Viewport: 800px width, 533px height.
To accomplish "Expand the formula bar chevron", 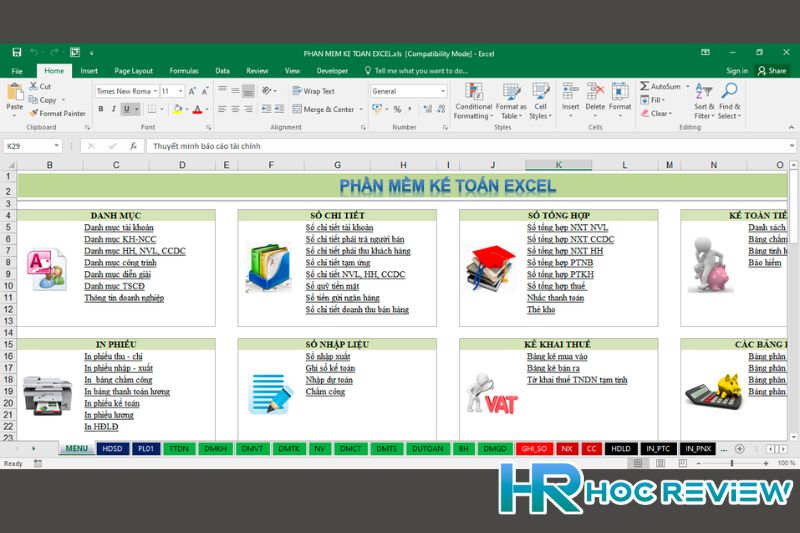I will (x=791, y=146).
